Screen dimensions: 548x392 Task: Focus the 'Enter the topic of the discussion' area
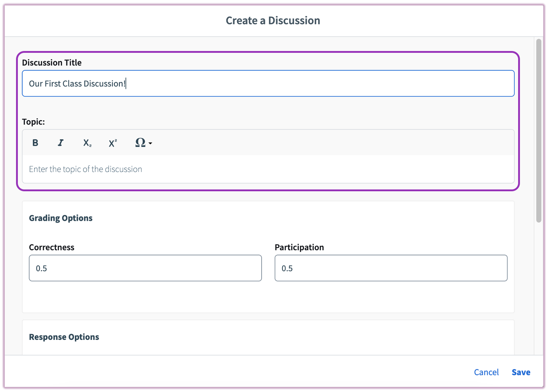click(x=268, y=169)
